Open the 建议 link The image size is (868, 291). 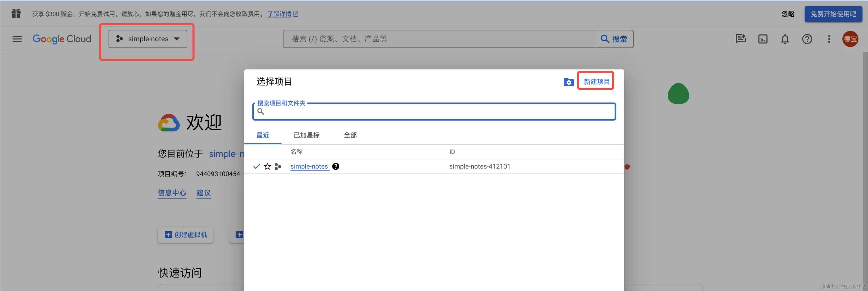pyautogui.click(x=204, y=193)
